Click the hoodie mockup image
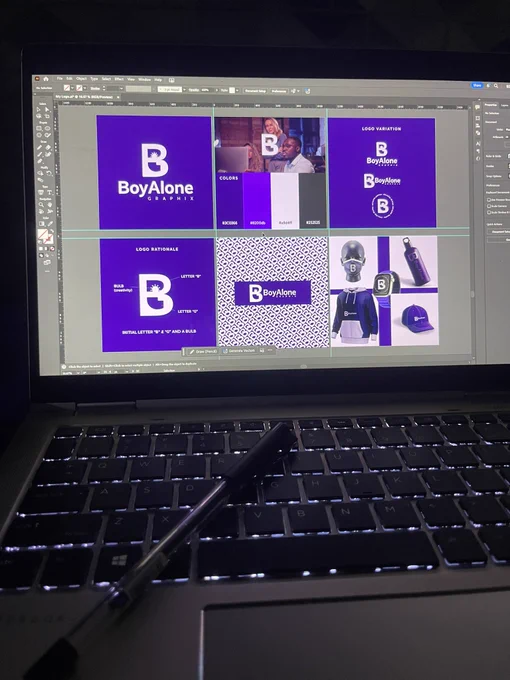The width and height of the screenshot is (510, 680). pos(354,317)
